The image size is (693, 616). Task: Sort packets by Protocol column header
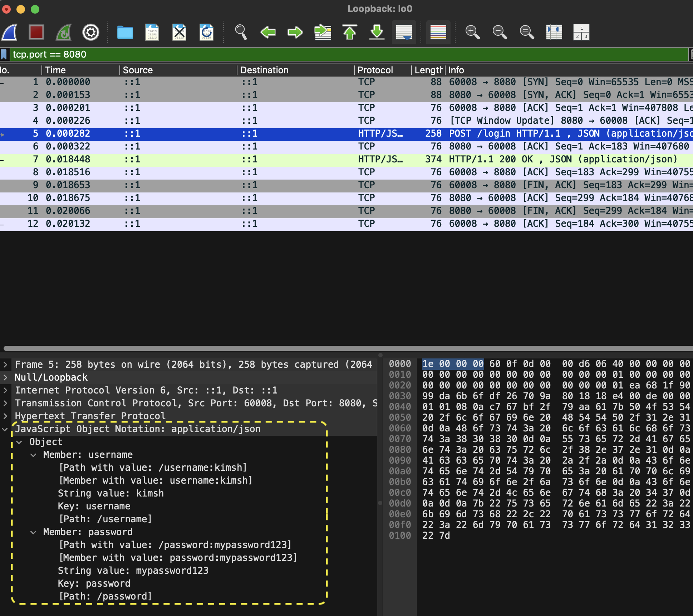[375, 70]
